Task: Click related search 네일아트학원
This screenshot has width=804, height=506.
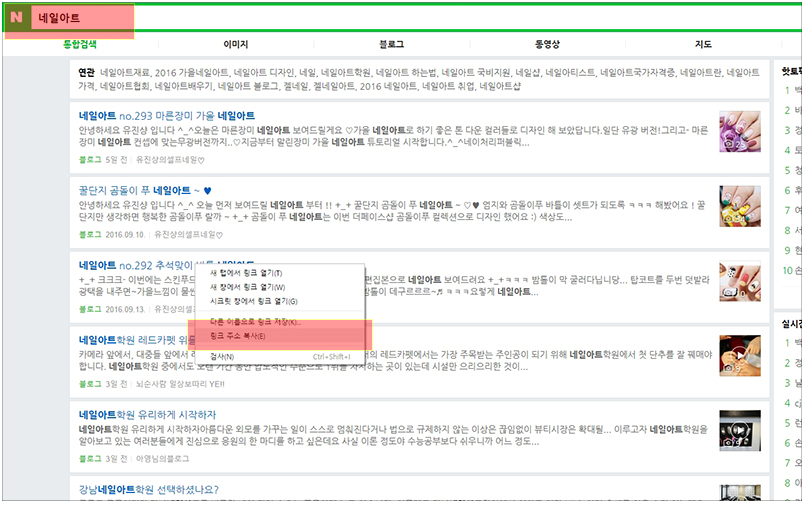Action: tap(346, 73)
